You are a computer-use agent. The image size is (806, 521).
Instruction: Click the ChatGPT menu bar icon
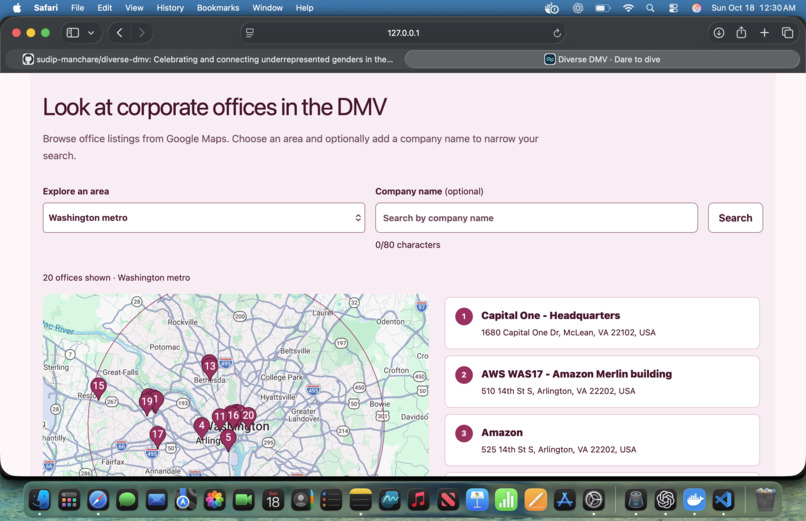[x=578, y=8]
